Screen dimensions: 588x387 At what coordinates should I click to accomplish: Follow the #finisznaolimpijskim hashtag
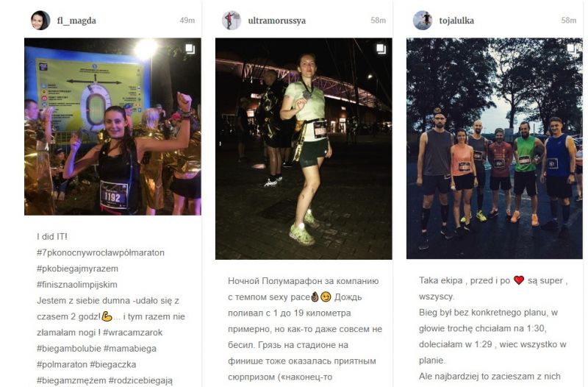pos(77,285)
